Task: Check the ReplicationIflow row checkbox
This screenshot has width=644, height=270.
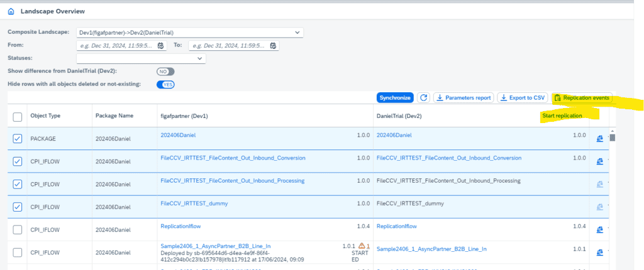Action: (17, 230)
